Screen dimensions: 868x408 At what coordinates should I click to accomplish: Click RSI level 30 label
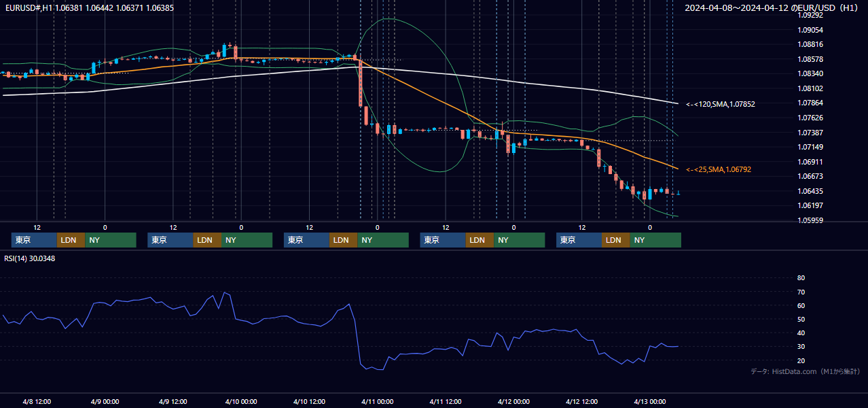click(801, 346)
